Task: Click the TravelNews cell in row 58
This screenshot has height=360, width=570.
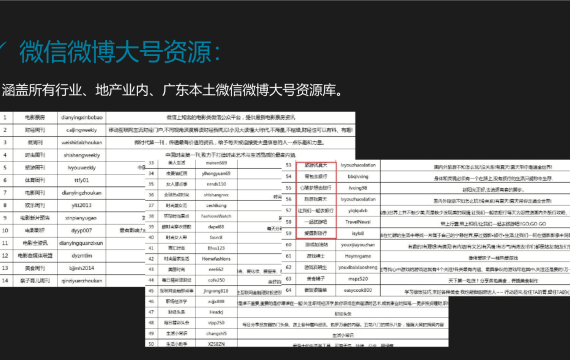Action: click(358, 222)
